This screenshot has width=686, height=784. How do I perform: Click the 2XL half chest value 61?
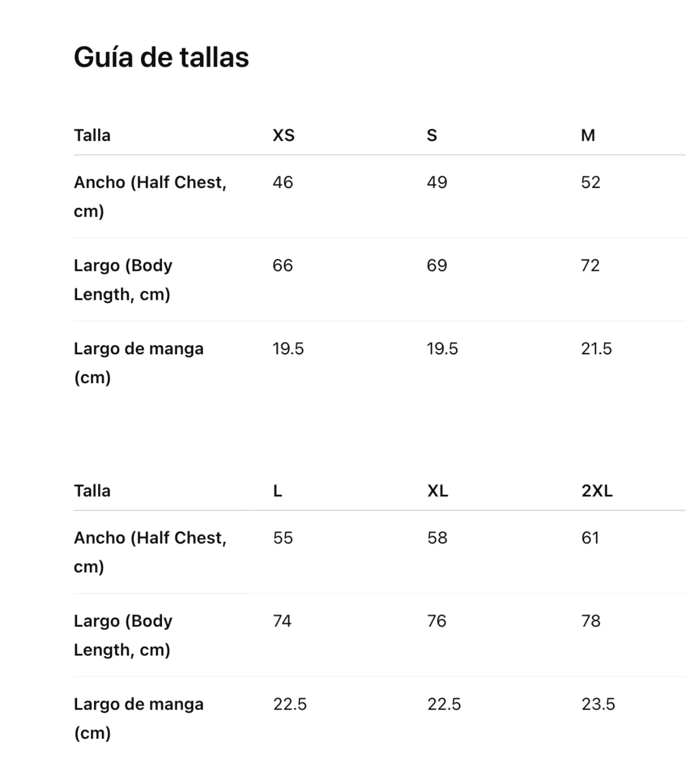[590, 537]
